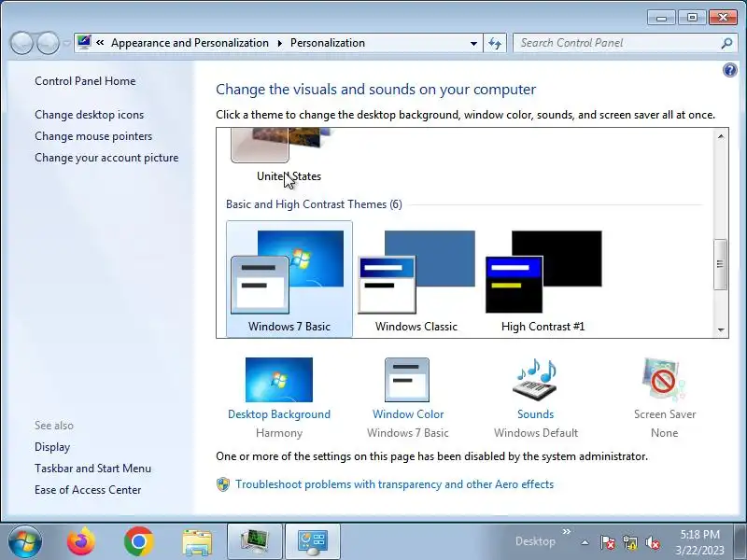Open Action Center flag tray icon

click(x=607, y=542)
